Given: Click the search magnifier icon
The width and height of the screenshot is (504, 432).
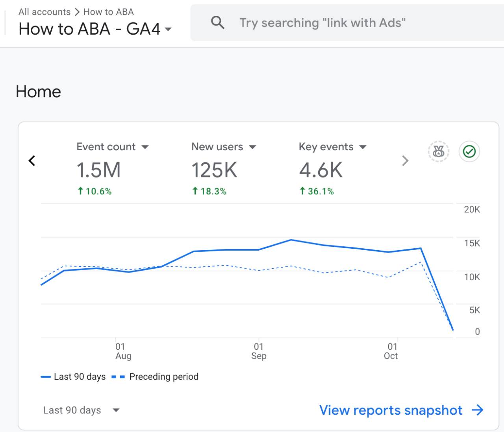Looking at the screenshot, I should click(x=218, y=23).
